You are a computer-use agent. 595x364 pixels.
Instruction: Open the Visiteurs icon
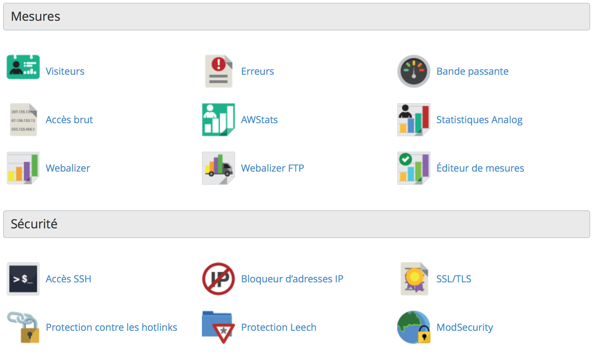click(23, 67)
